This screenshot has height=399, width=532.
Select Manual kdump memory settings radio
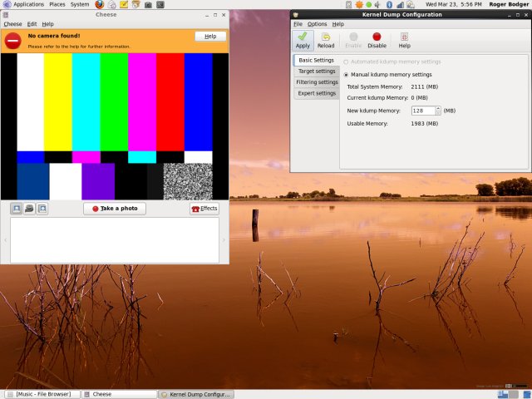click(346, 75)
